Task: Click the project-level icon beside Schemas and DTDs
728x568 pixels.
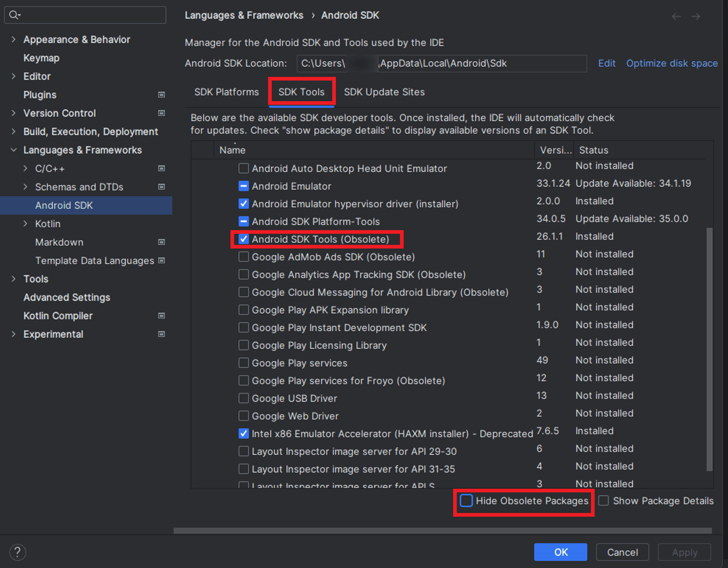Action: 162,187
